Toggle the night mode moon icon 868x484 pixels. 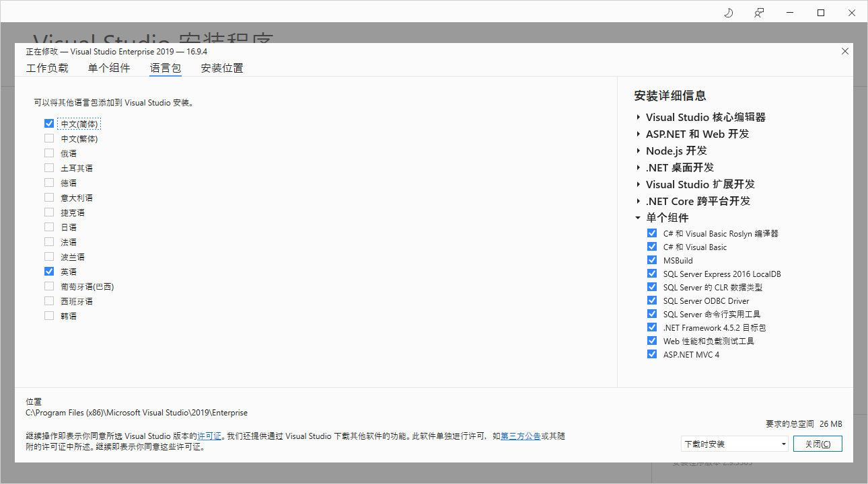point(728,13)
